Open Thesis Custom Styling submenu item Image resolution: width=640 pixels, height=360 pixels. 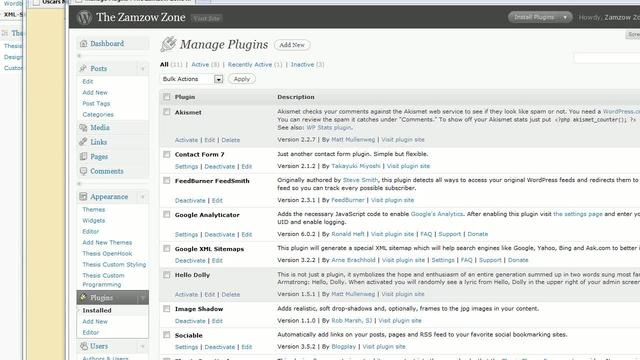114,264
